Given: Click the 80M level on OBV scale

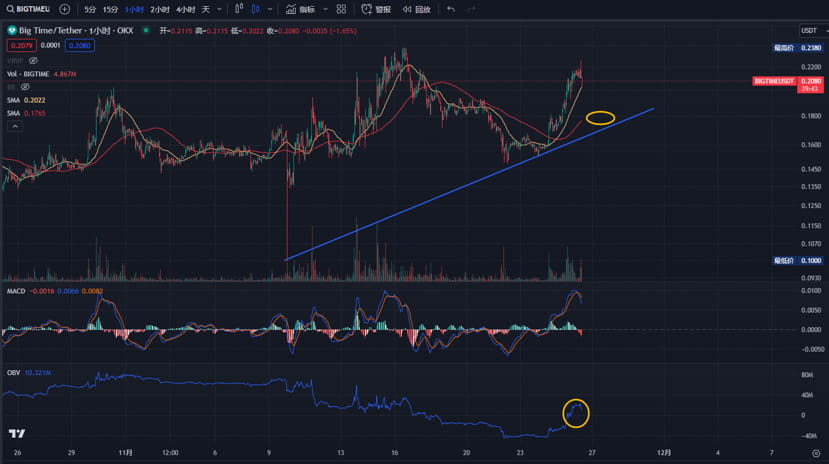Looking at the screenshot, I should (807, 375).
